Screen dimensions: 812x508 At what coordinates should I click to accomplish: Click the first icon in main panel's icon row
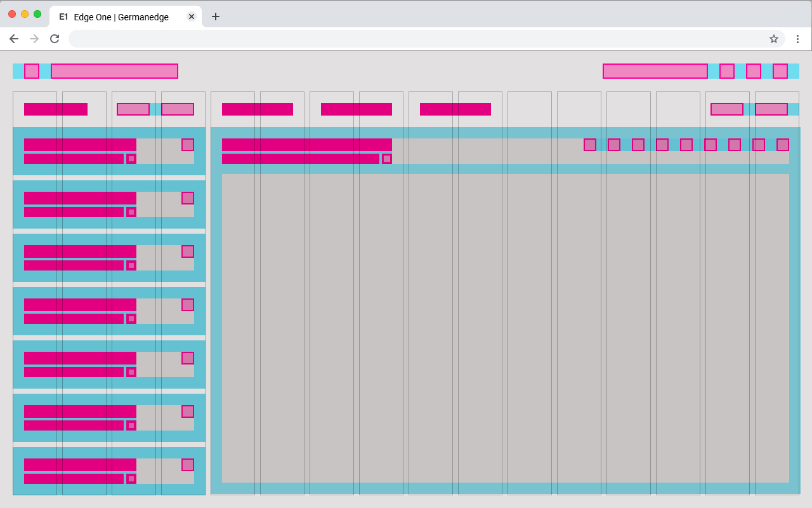click(x=590, y=145)
